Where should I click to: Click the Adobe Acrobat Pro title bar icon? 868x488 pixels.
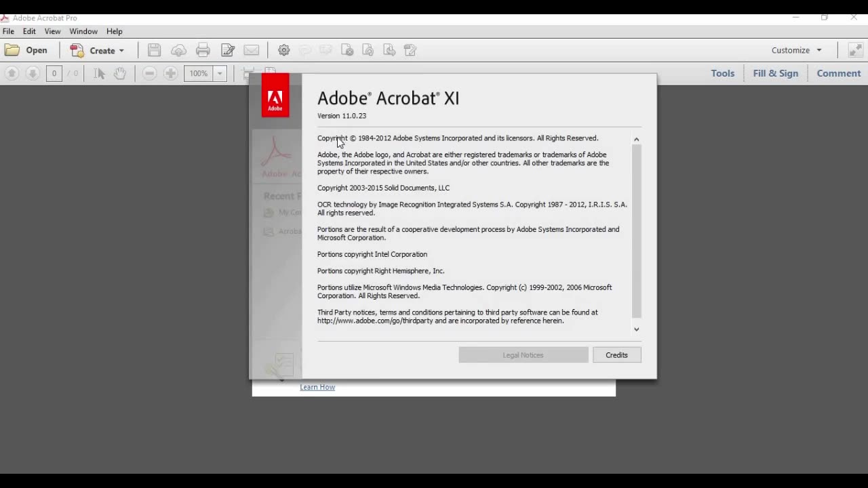coord(5,18)
